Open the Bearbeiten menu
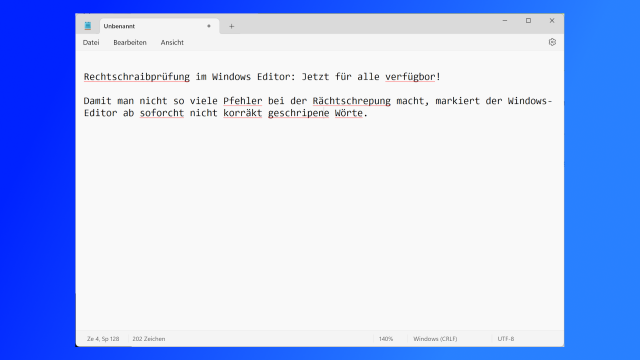The width and height of the screenshot is (640, 360). click(130, 42)
